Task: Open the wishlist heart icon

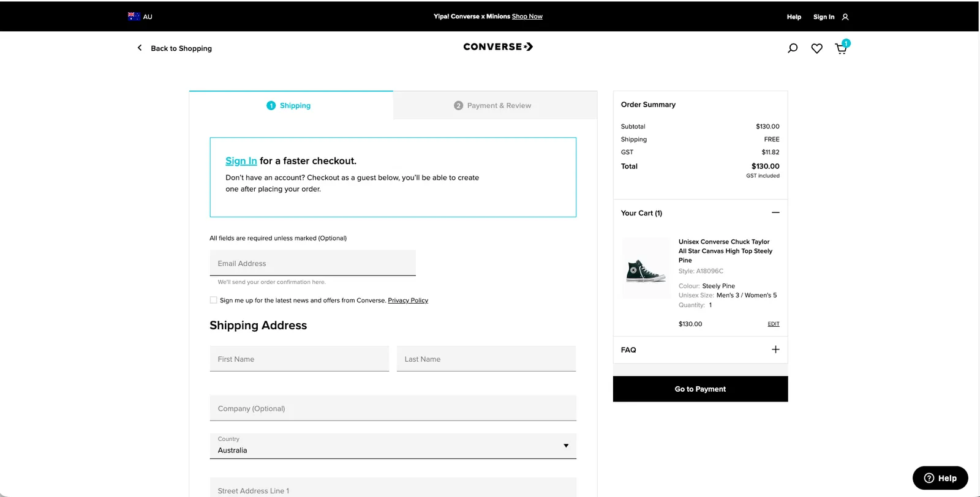Action: (x=816, y=48)
